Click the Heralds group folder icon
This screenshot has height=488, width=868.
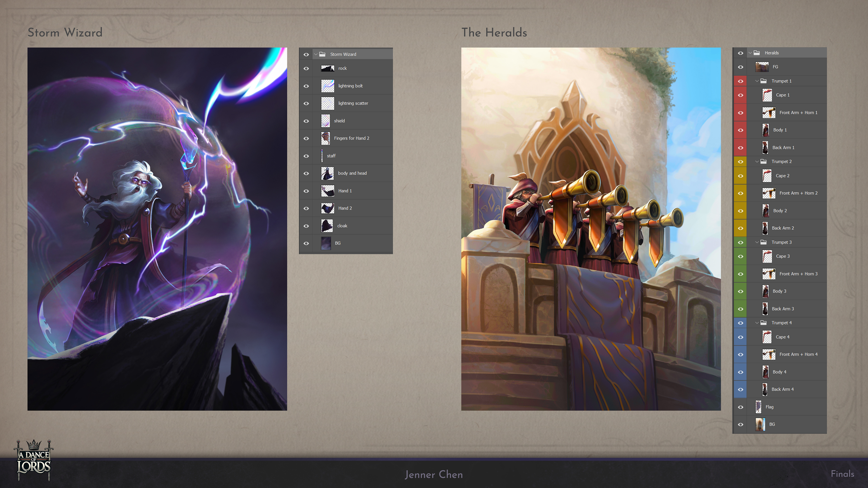click(x=757, y=53)
